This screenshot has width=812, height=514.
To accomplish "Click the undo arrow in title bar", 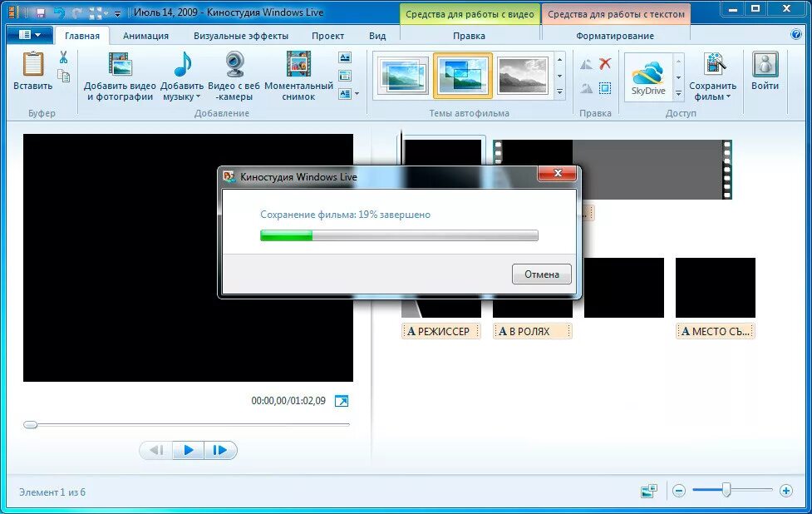I will [59, 12].
